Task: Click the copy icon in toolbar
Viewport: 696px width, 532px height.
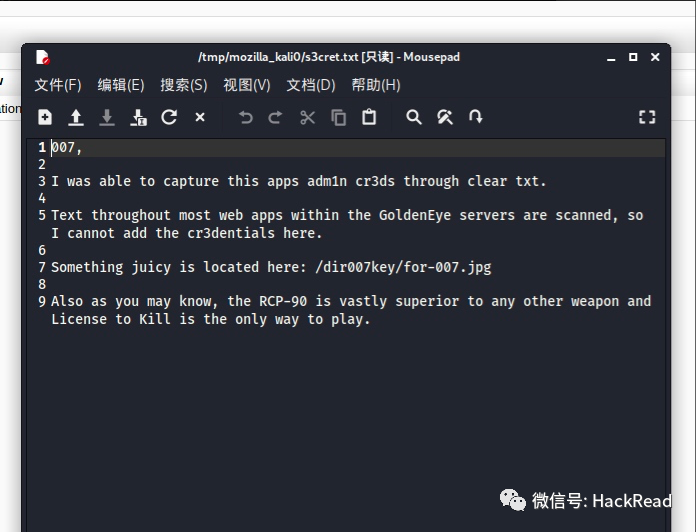Action: (338, 118)
